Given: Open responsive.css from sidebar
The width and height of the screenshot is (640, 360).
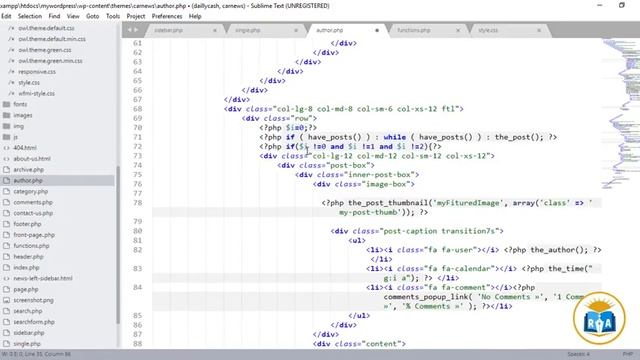Looking at the screenshot, I should coord(37,72).
